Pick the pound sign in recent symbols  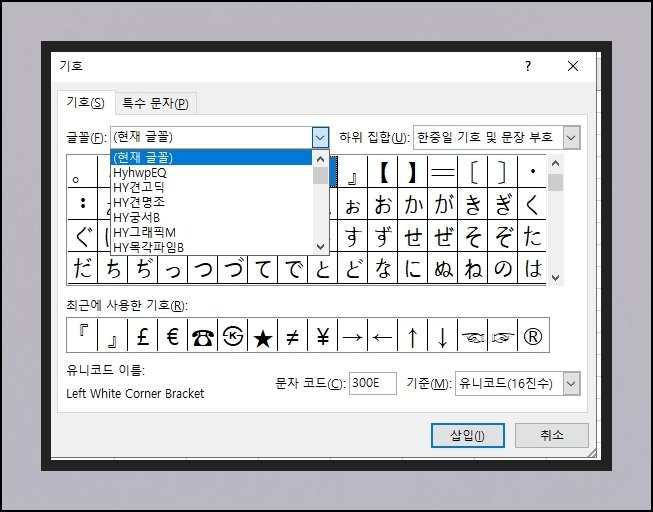coord(142,335)
